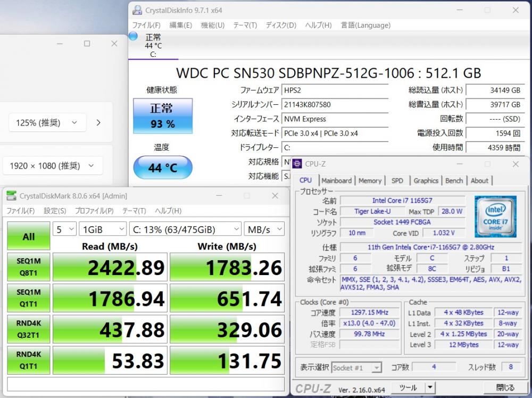
Task: Open the test count dropdown showing 5
Action: [x=64, y=229]
